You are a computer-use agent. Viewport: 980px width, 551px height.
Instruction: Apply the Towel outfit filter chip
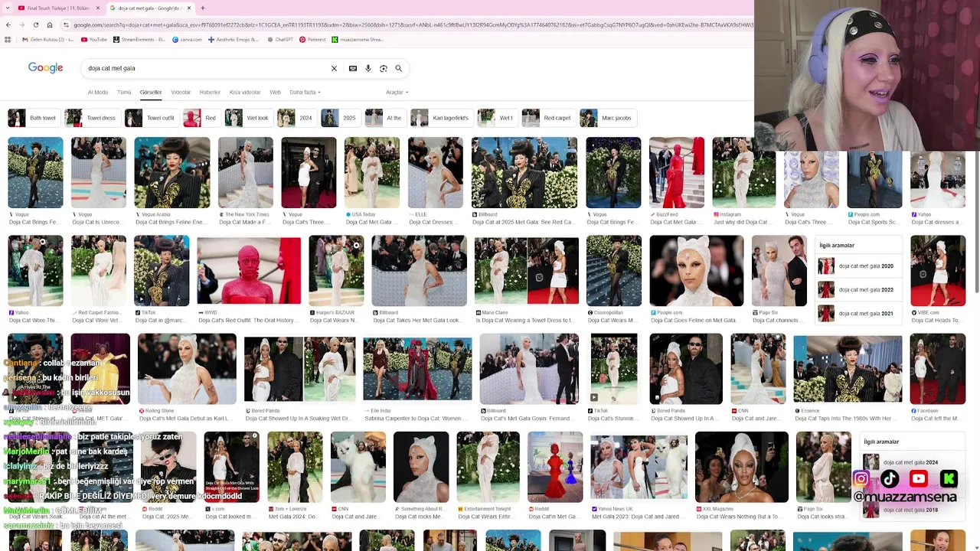click(x=151, y=118)
